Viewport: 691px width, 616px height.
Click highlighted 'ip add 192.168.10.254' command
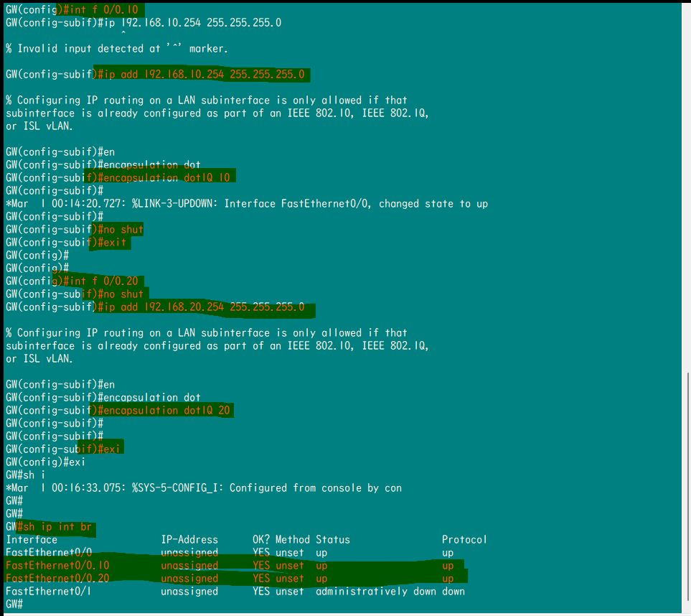click(202, 74)
